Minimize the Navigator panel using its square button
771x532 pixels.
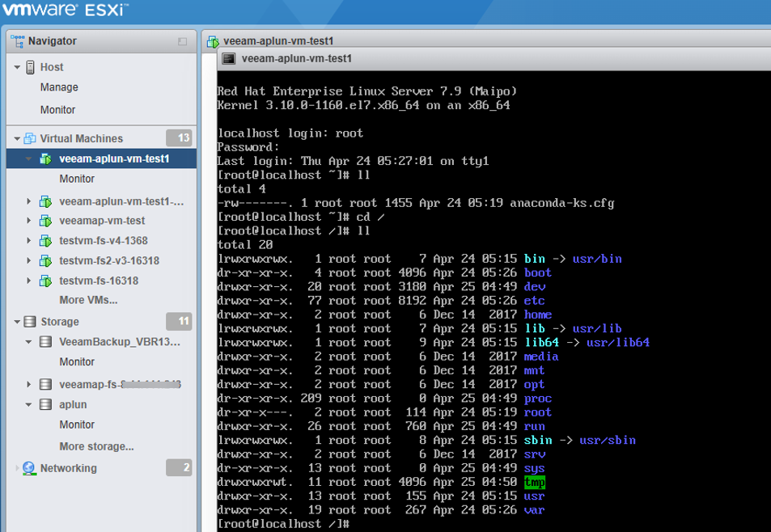182,42
